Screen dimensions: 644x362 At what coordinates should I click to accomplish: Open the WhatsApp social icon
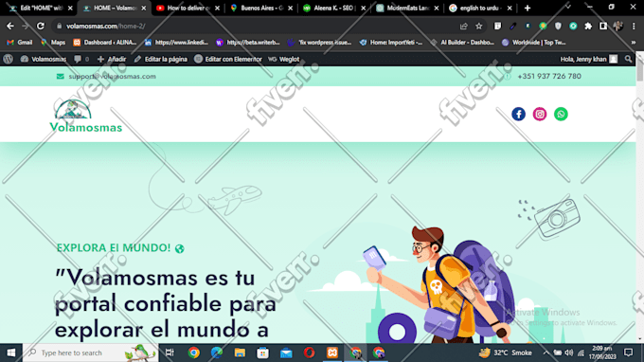click(x=561, y=114)
